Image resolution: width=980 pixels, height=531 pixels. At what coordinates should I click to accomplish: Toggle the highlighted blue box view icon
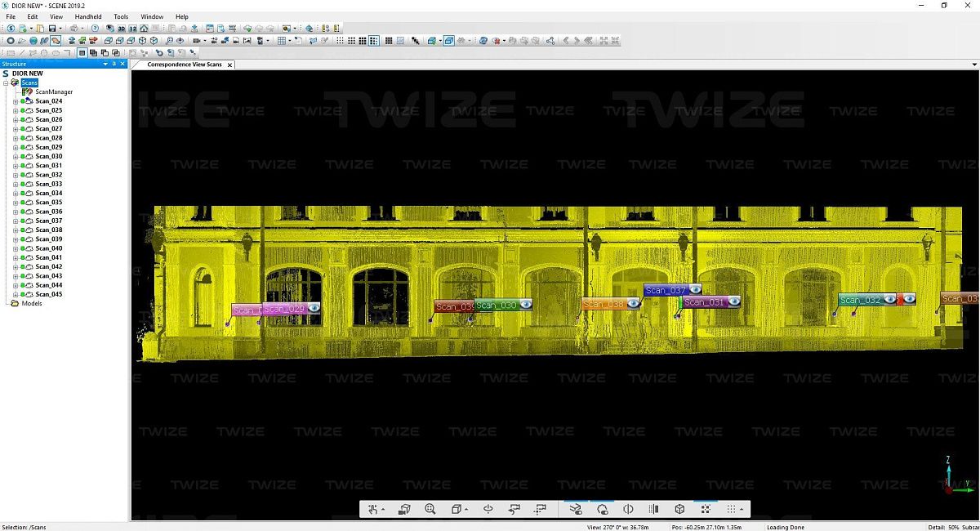[x=449, y=41]
